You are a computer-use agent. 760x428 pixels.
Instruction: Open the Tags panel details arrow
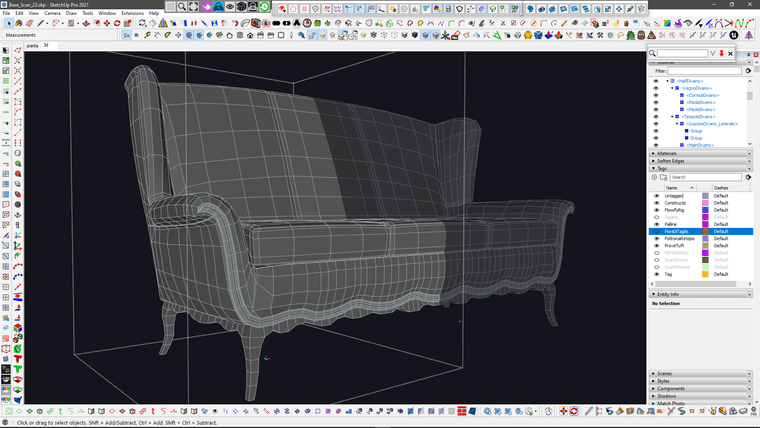coord(746,177)
